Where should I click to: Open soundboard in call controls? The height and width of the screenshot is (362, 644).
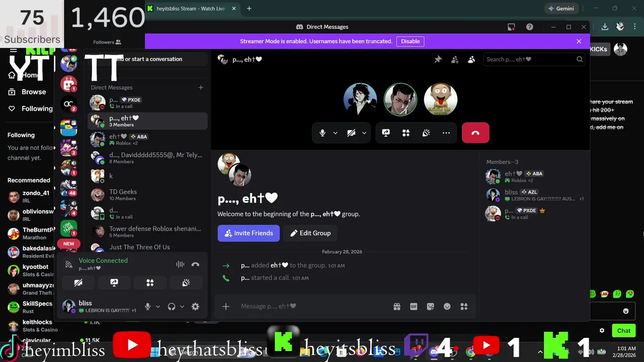(x=426, y=133)
